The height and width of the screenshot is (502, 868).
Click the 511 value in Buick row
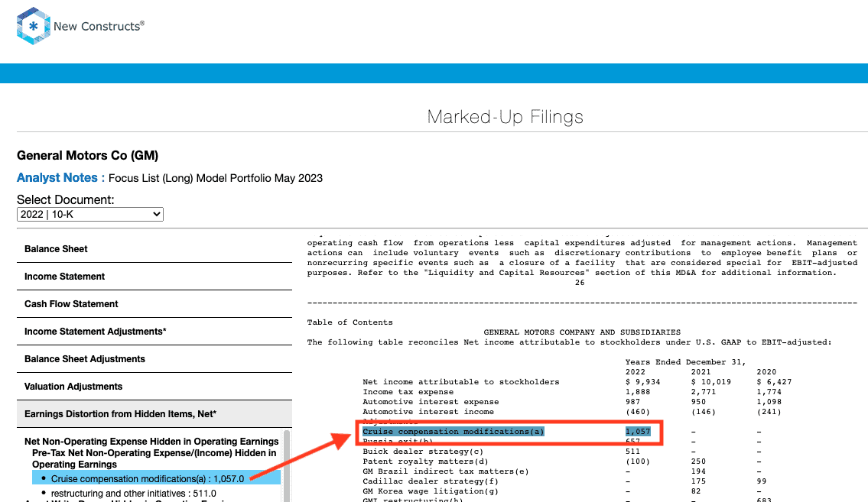[x=632, y=452]
